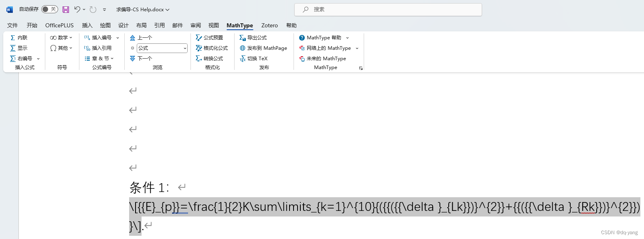Toggle 自动保存 AutoSave switch
This screenshot has width=644, height=239.
[50, 9]
